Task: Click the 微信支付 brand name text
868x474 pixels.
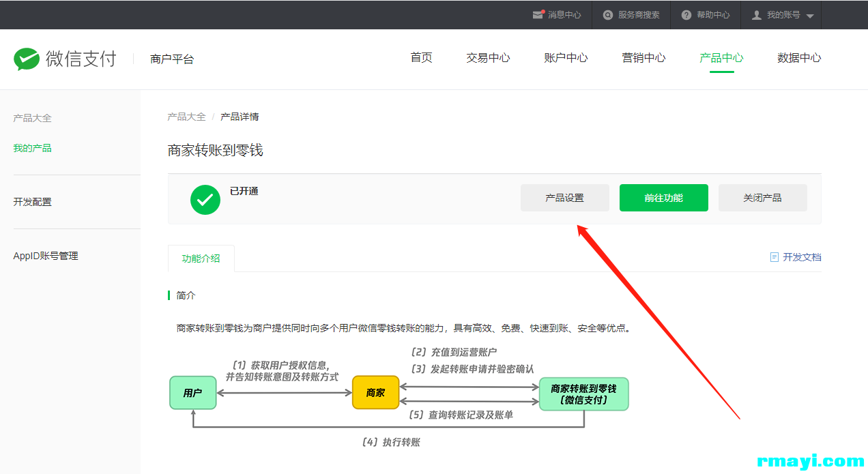Action: pos(81,59)
